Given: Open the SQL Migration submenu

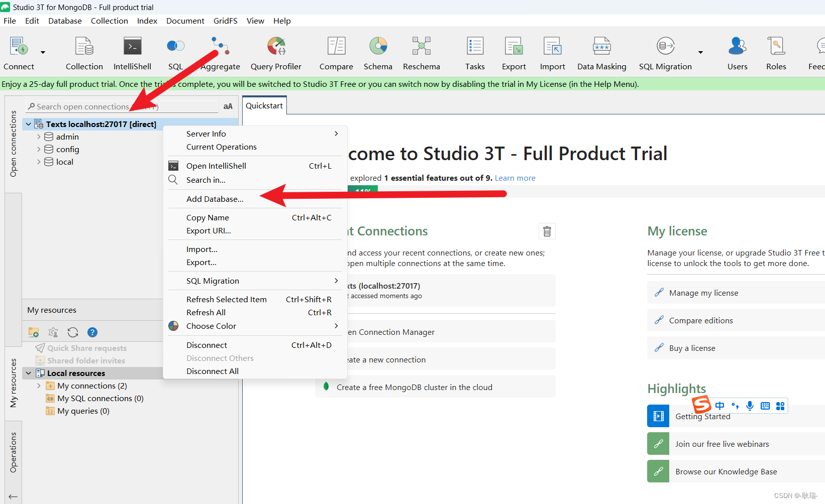Looking at the screenshot, I should (255, 281).
